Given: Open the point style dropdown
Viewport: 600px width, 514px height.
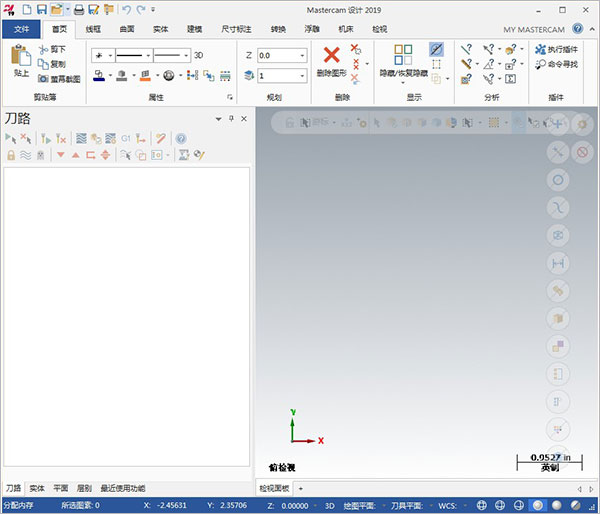Looking at the screenshot, I should (110, 55).
